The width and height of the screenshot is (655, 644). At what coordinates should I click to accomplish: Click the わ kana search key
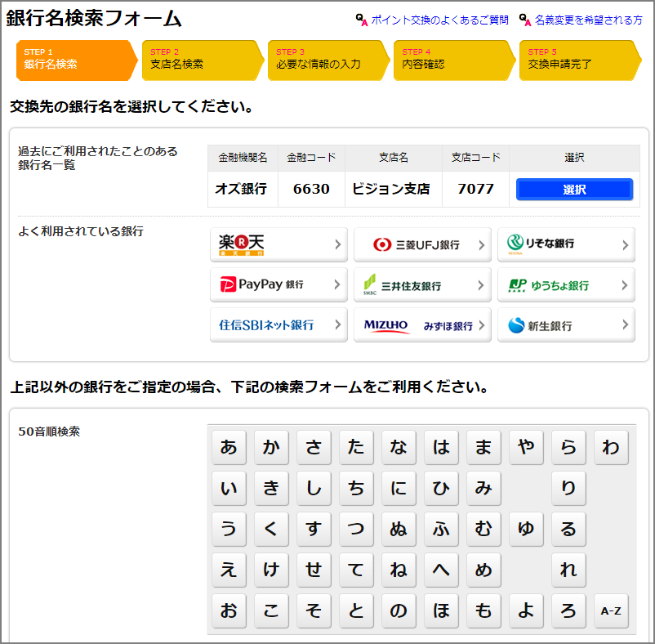click(x=611, y=447)
